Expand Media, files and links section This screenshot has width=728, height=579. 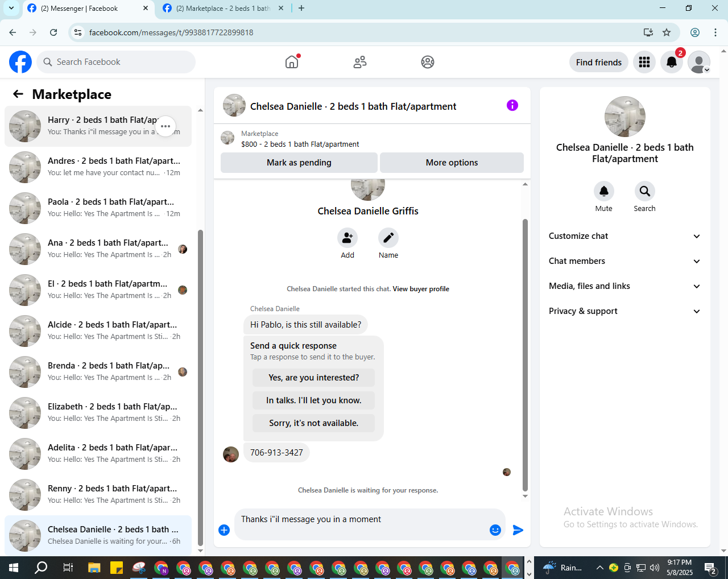click(x=624, y=286)
